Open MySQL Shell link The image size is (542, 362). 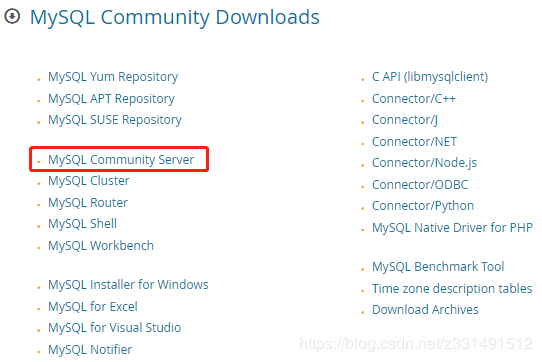tap(83, 224)
